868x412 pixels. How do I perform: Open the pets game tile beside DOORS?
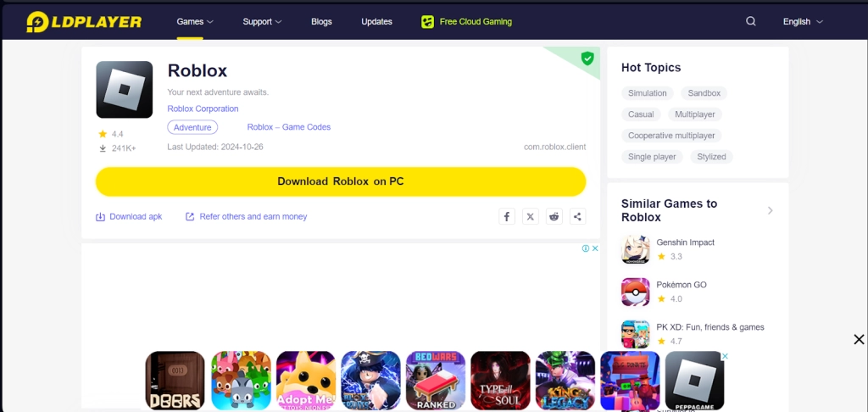point(242,381)
